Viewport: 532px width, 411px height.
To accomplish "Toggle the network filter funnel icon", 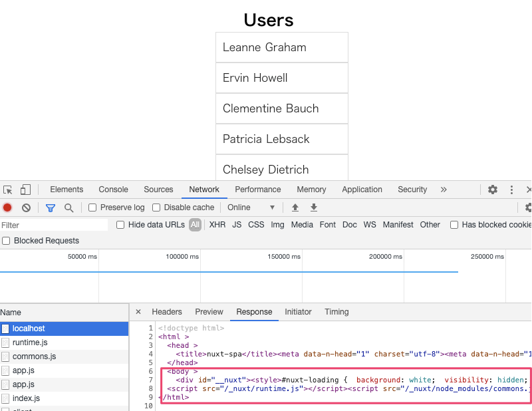I will coord(51,207).
